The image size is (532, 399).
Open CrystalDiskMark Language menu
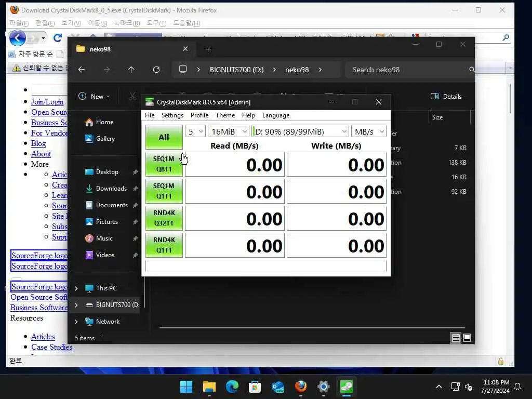276,115
